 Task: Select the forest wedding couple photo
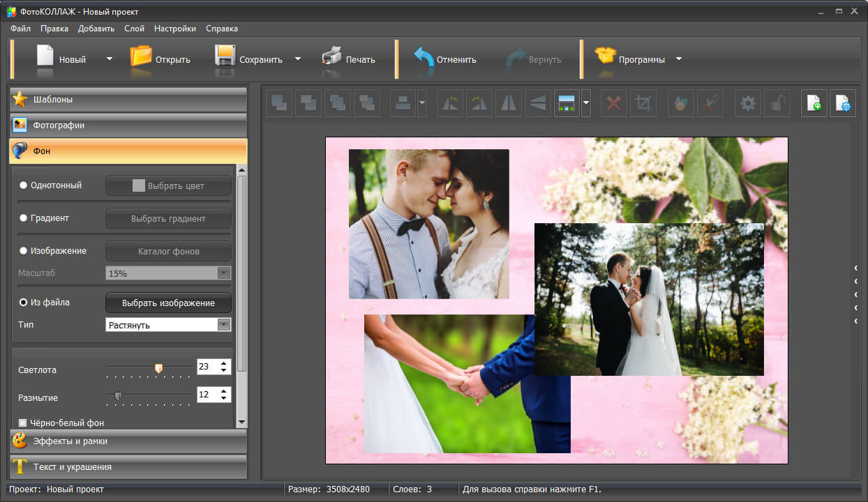point(649,299)
